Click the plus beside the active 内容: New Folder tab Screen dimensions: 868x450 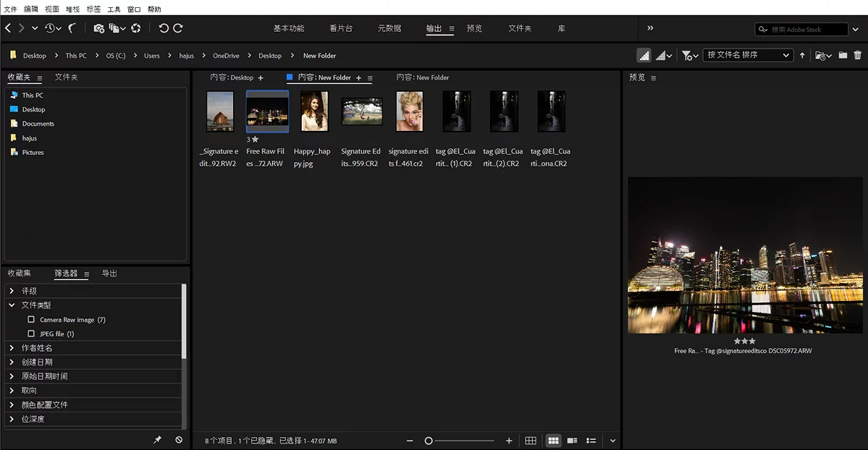tap(359, 78)
